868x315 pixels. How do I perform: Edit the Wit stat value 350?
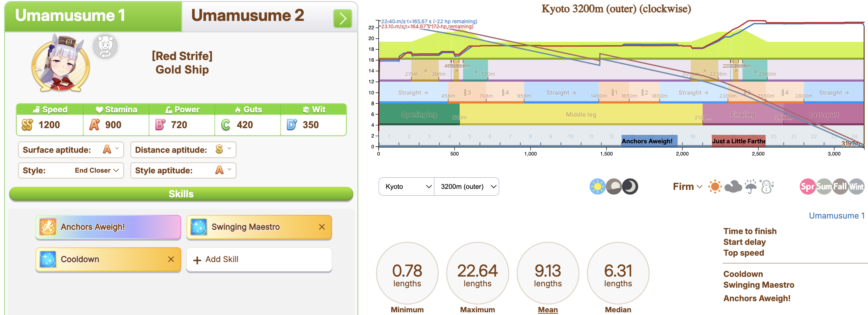click(x=313, y=125)
